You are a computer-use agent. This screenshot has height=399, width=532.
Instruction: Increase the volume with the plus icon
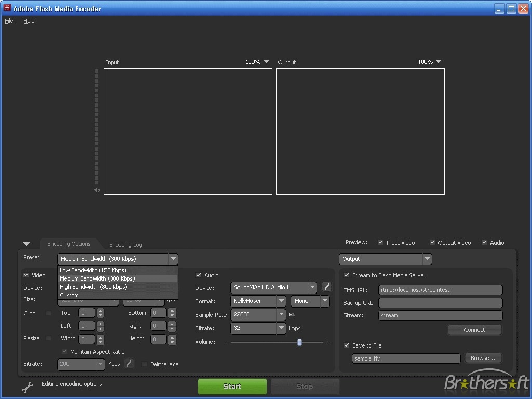pos(328,342)
